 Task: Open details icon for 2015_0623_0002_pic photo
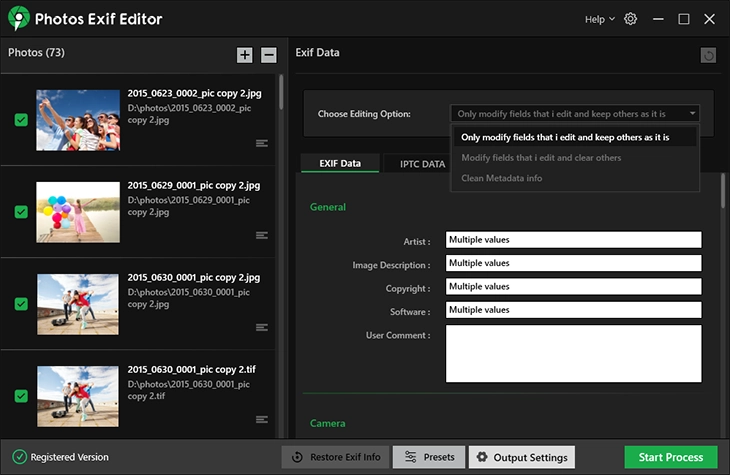(x=262, y=143)
